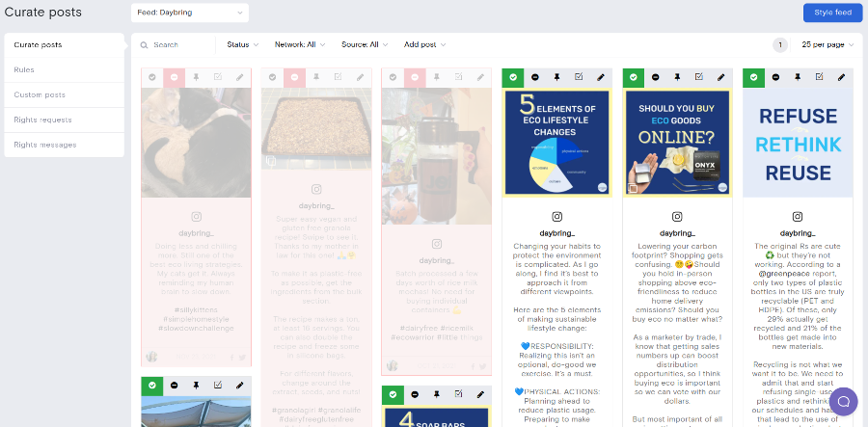Screen dimensions: 868x427
Task: Open the Add post menu
Action: click(x=424, y=44)
